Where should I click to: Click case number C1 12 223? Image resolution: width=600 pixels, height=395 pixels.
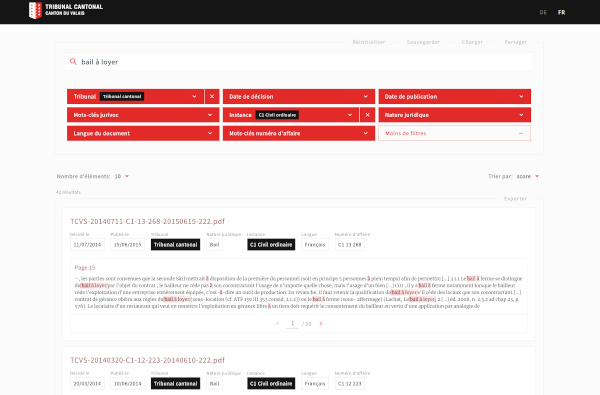(x=350, y=384)
